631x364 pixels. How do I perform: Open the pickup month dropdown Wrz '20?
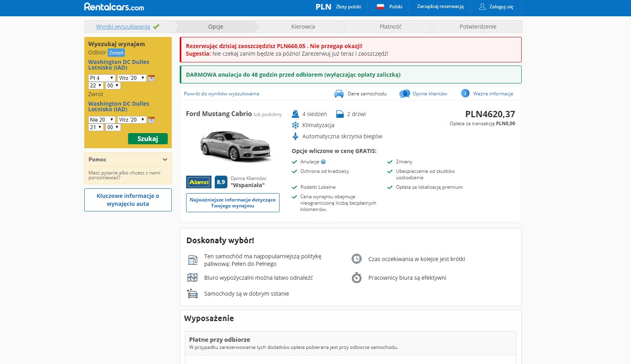point(132,78)
